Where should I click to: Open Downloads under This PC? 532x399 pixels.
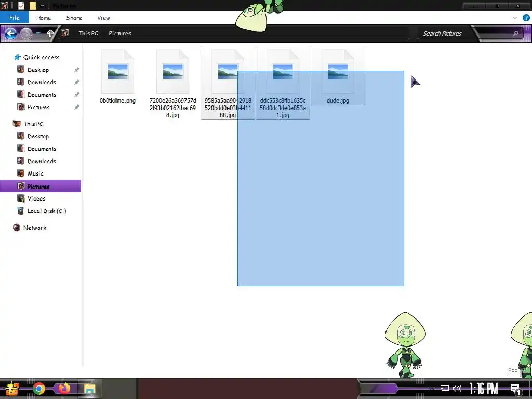point(42,161)
